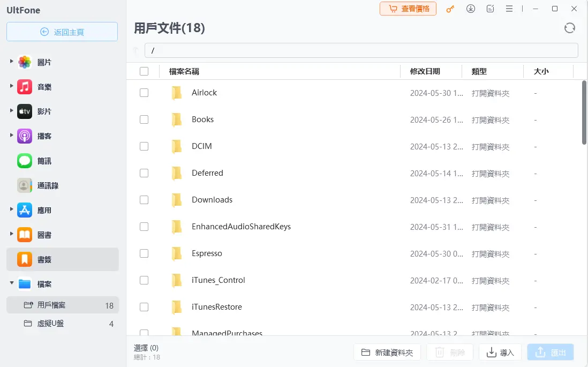
Task: Click the key registration icon
Action: tap(450, 9)
